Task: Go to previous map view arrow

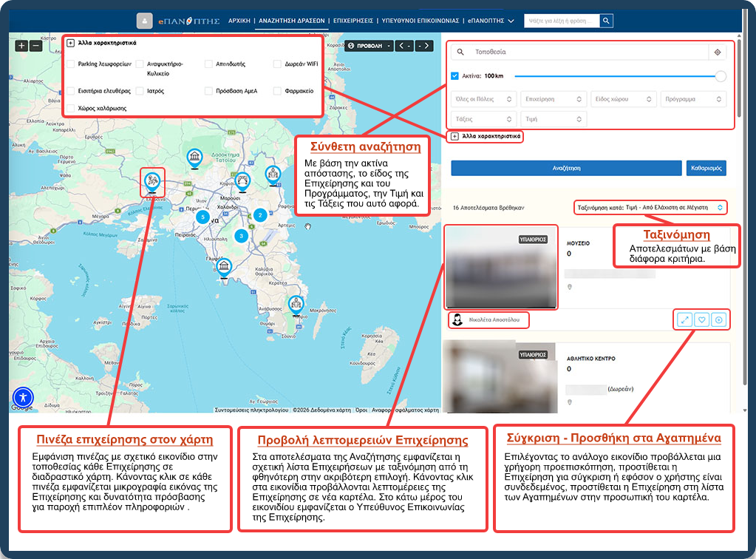Action: pyautogui.click(x=404, y=46)
